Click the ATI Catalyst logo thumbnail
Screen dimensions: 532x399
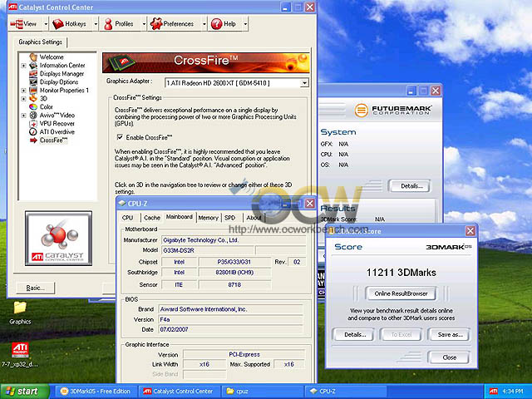pyautogui.click(x=58, y=239)
